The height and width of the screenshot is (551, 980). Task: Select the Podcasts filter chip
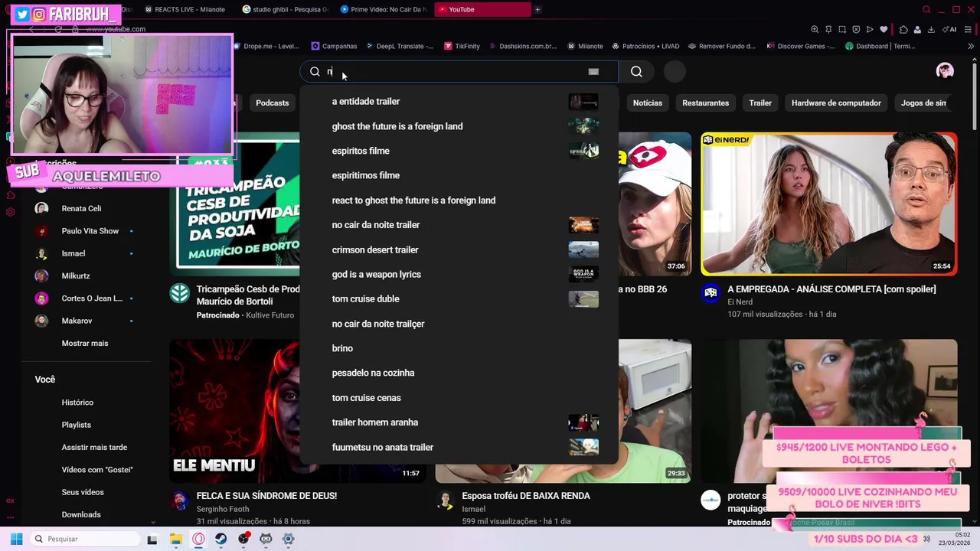tap(273, 103)
